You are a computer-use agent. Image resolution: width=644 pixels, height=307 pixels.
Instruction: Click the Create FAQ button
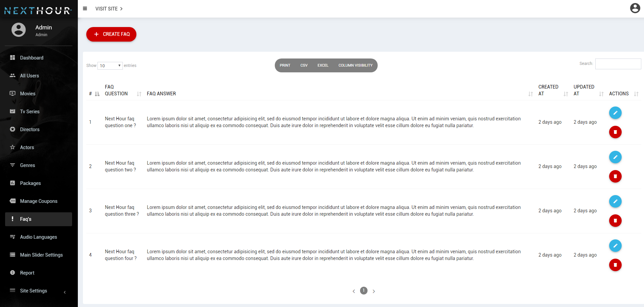[111, 34]
